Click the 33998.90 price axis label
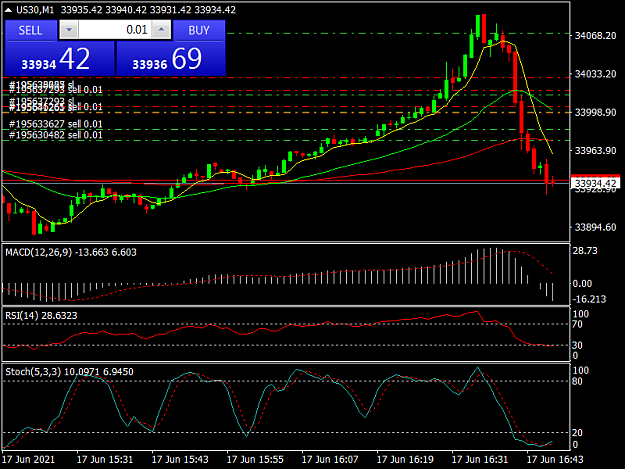625x469 pixels. click(596, 112)
